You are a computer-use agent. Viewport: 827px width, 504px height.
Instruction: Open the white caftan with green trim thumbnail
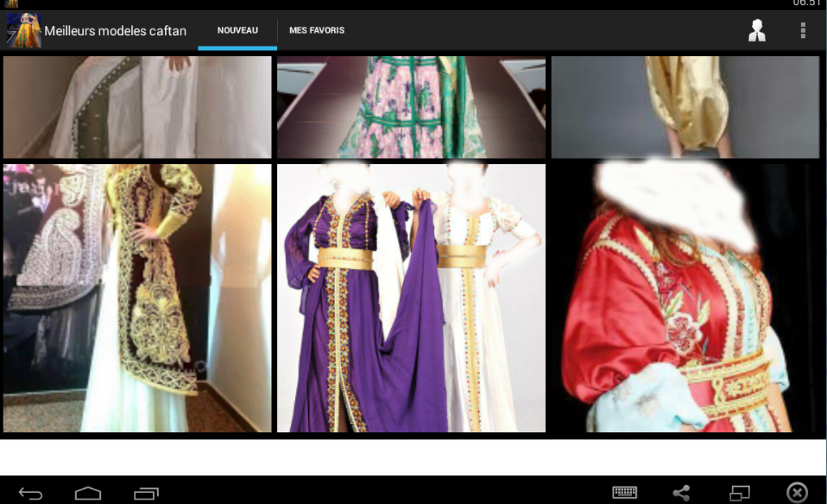pos(137,107)
